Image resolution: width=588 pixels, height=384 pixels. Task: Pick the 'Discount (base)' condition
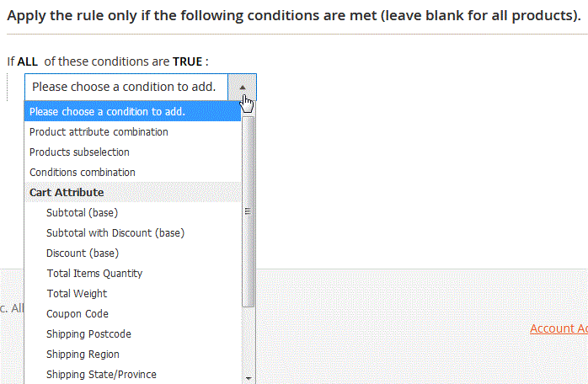[83, 253]
